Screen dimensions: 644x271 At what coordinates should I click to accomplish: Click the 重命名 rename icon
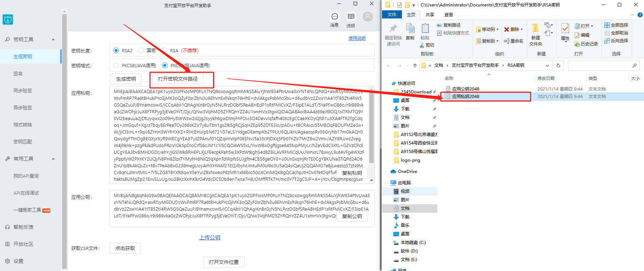(507, 41)
